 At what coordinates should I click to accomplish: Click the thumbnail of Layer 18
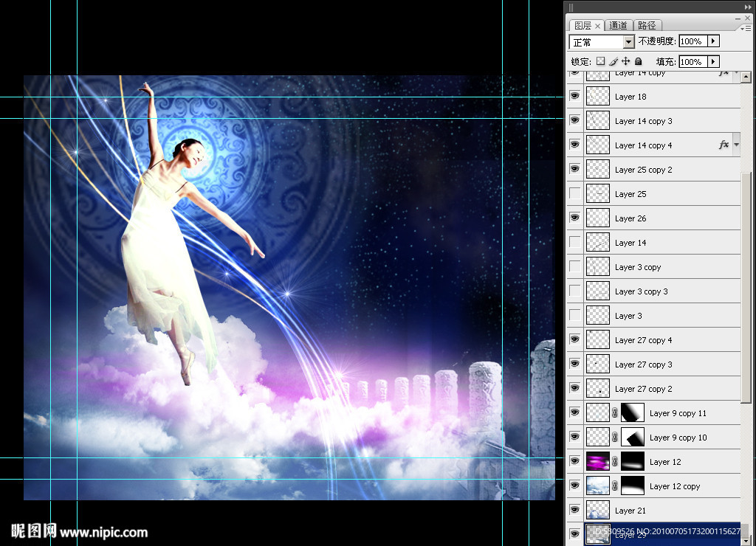598,97
